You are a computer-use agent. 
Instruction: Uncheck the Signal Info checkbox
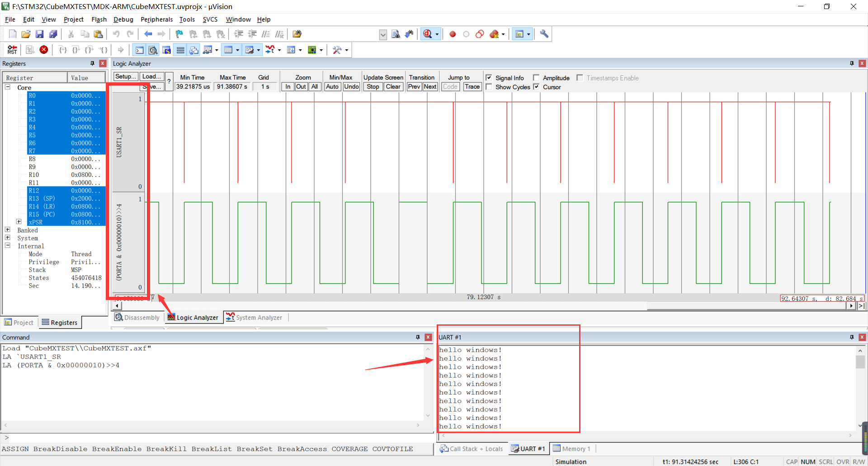tap(489, 77)
